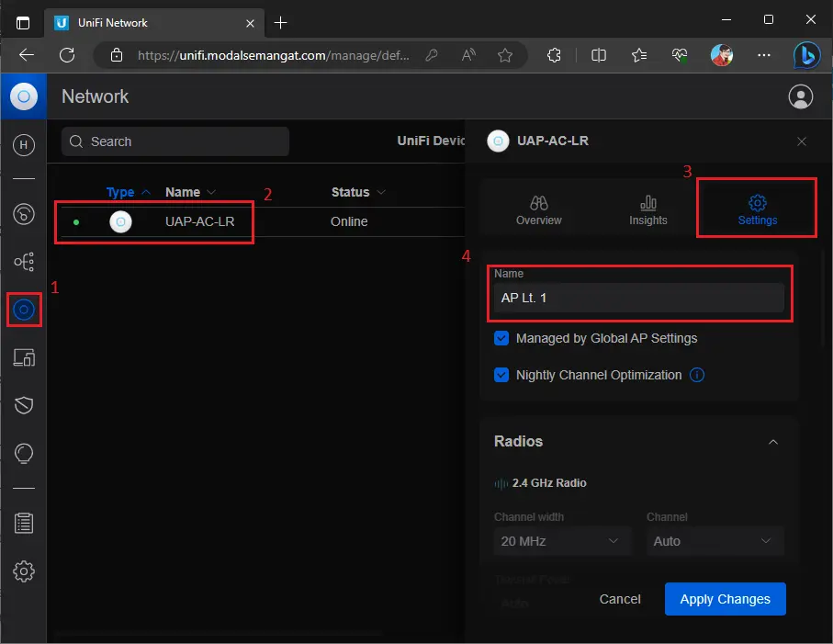Open the Bing Copilot sidebar icon

point(807,55)
